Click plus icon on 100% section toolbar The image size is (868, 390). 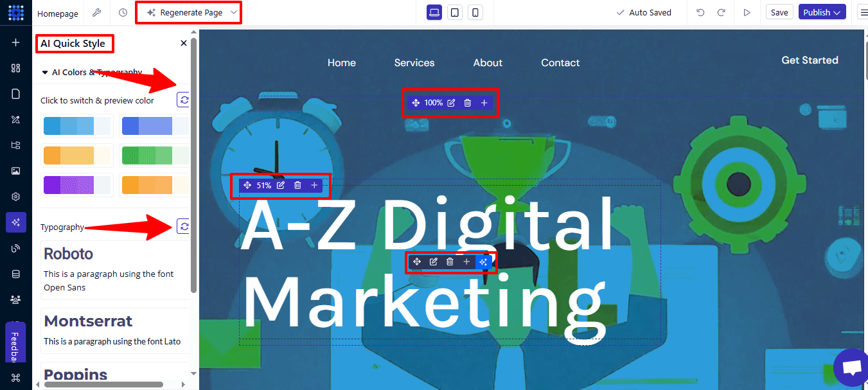(484, 103)
